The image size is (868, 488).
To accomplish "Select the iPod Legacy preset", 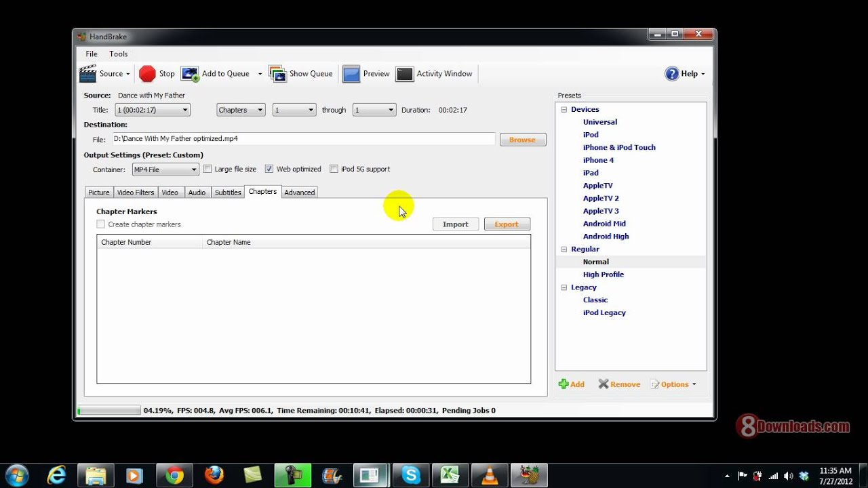I will 604,312.
